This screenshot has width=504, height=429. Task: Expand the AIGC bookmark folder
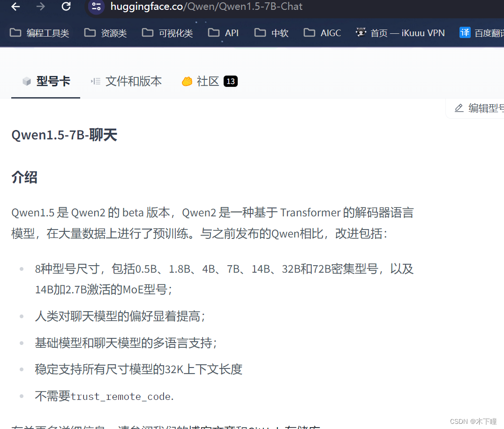tap(322, 32)
